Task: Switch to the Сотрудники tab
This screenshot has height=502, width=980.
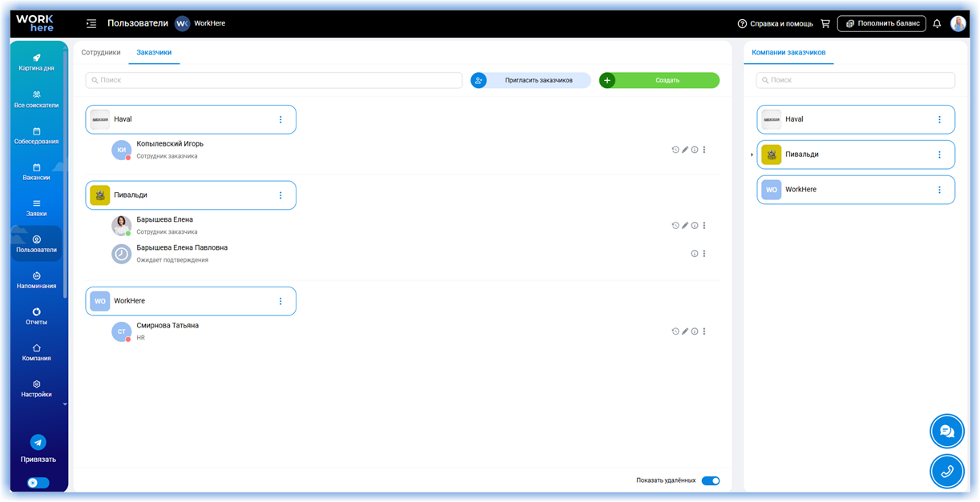Action: (x=101, y=53)
